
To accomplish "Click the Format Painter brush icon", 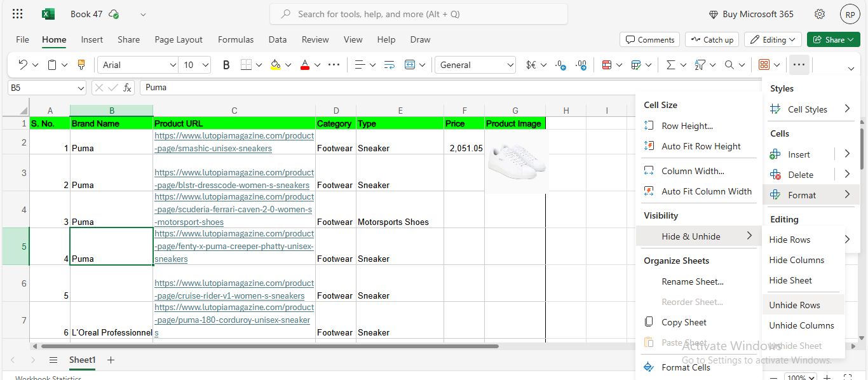I will [x=81, y=65].
